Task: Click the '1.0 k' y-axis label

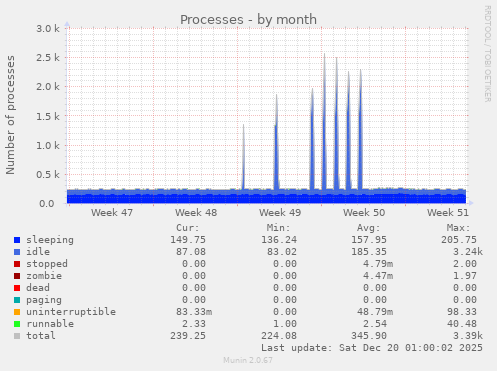Action: pyautogui.click(x=48, y=145)
